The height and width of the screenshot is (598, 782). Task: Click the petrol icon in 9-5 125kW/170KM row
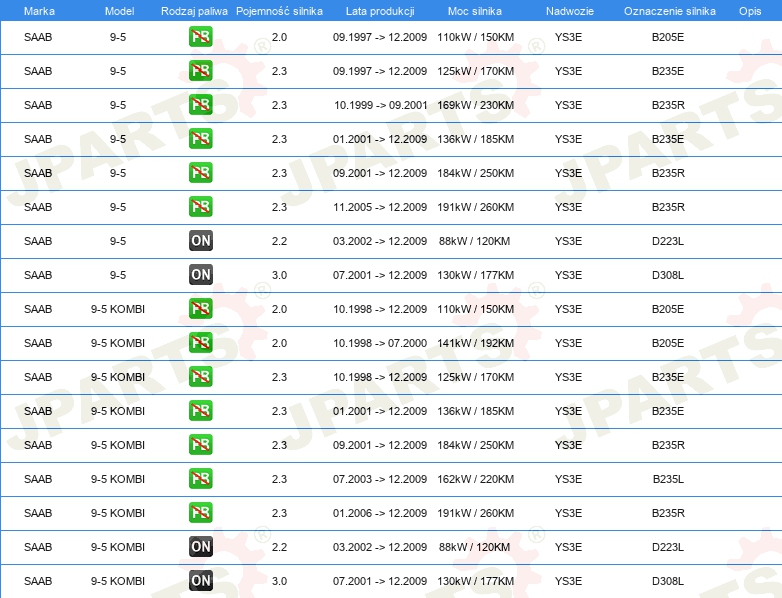(x=200, y=71)
